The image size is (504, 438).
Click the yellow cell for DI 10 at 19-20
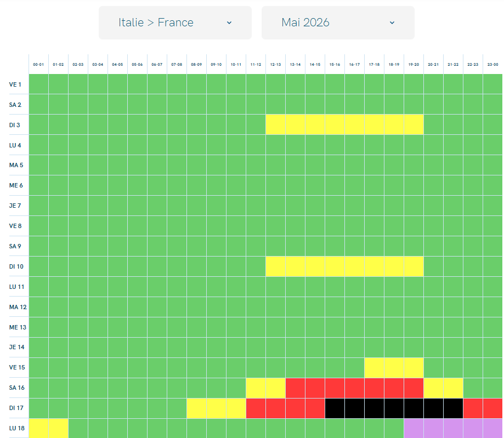[414, 266]
